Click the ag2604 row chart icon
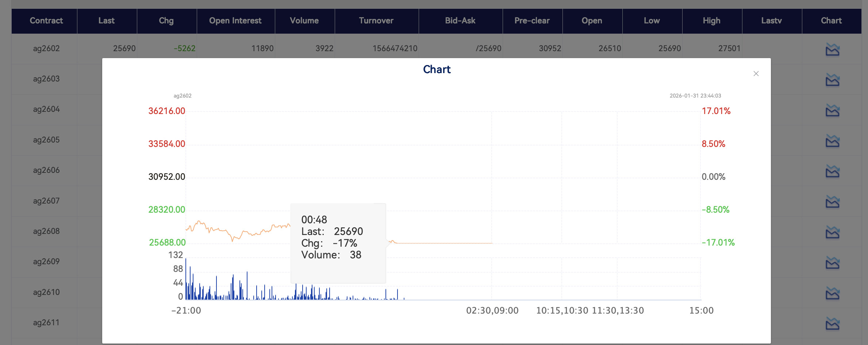Viewport: 868px width, 345px height. (832, 110)
